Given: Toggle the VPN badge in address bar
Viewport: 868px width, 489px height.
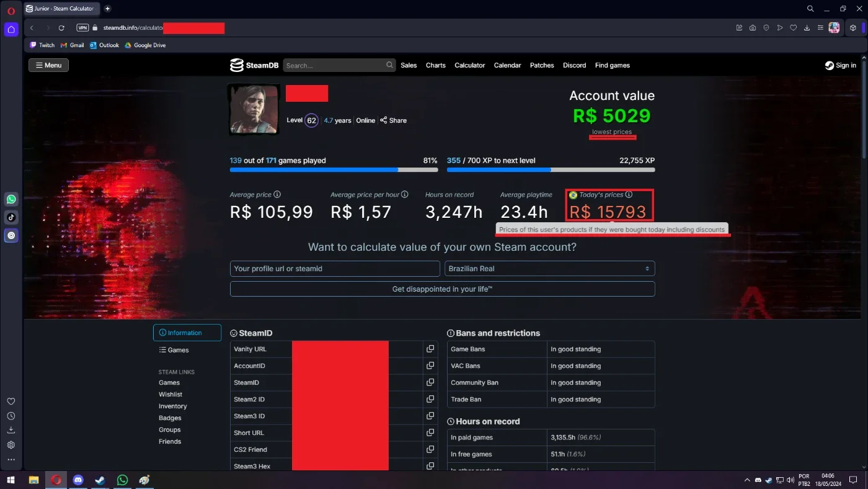Looking at the screenshot, I should (x=82, y=28).
